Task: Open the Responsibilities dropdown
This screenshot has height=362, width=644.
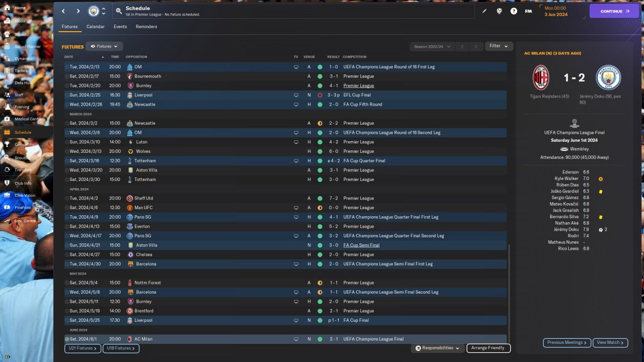Action: coord(437,348)
